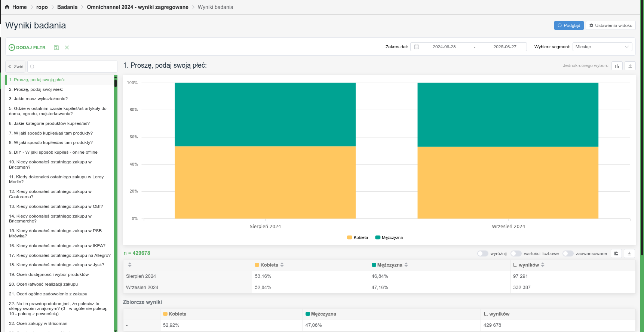
Task: Click the Podgląd button
Action: pyautogui.click(x=568, y=25)
